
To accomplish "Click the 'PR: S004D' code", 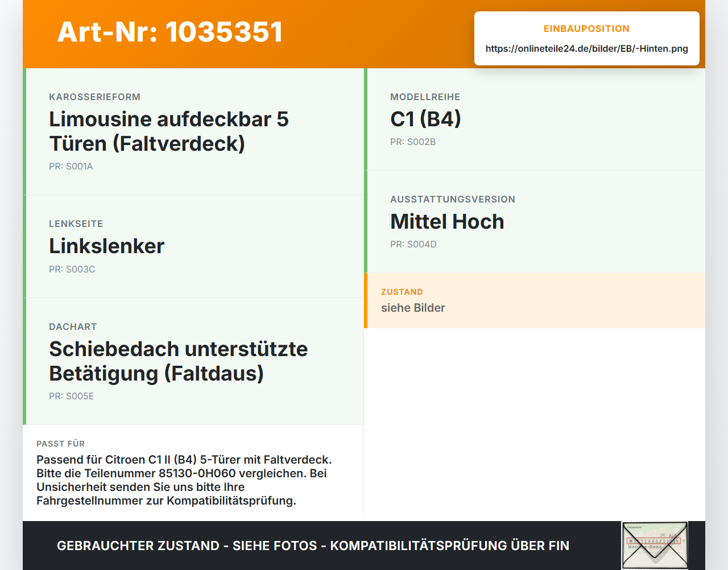I will click(413, 245).
